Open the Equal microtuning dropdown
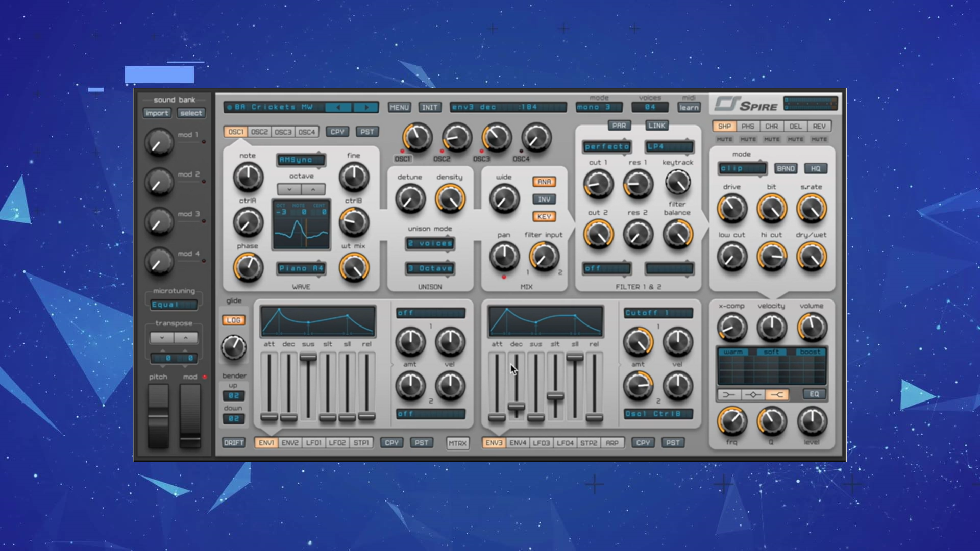This screenshot has width=980, height=551. [174, 305]
